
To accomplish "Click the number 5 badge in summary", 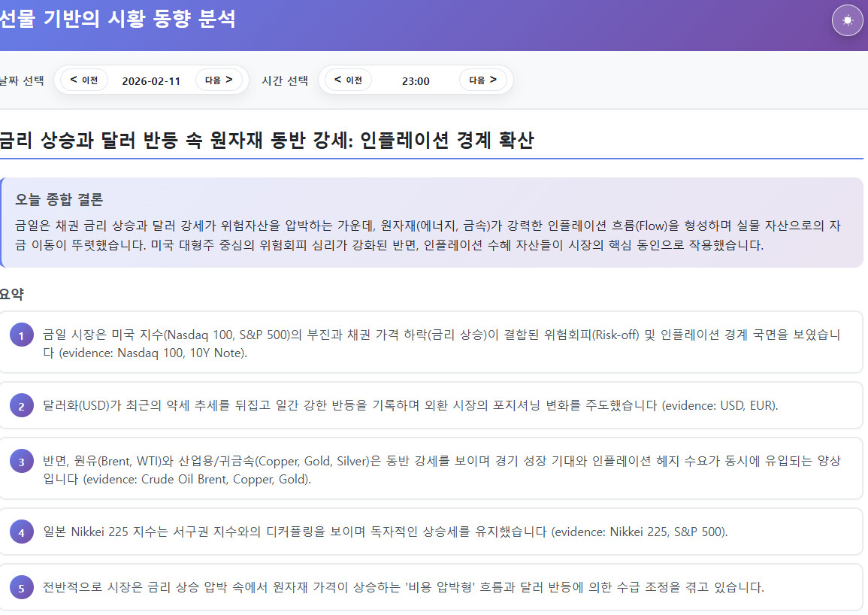I will point(21,588).
